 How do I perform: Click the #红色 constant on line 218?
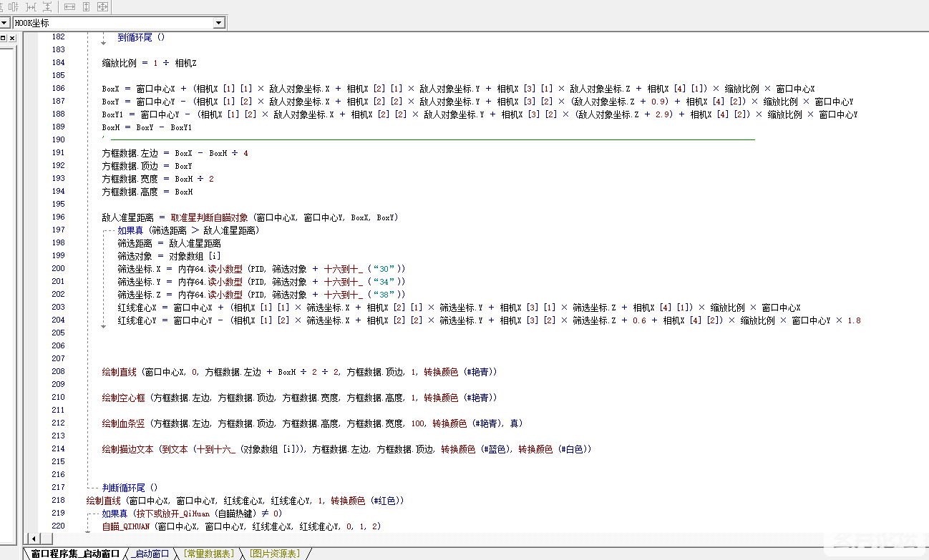(x=384, y=501)
